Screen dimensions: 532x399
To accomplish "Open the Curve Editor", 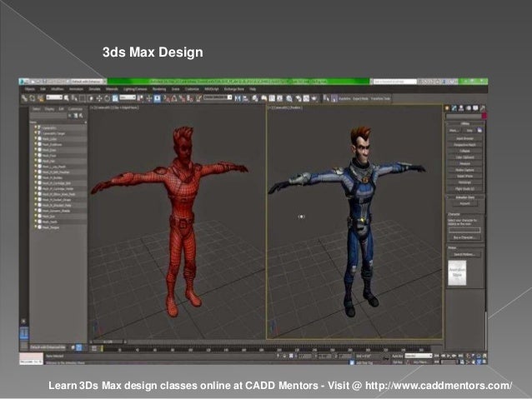I will pyautogui.click(x=272, y=98).
